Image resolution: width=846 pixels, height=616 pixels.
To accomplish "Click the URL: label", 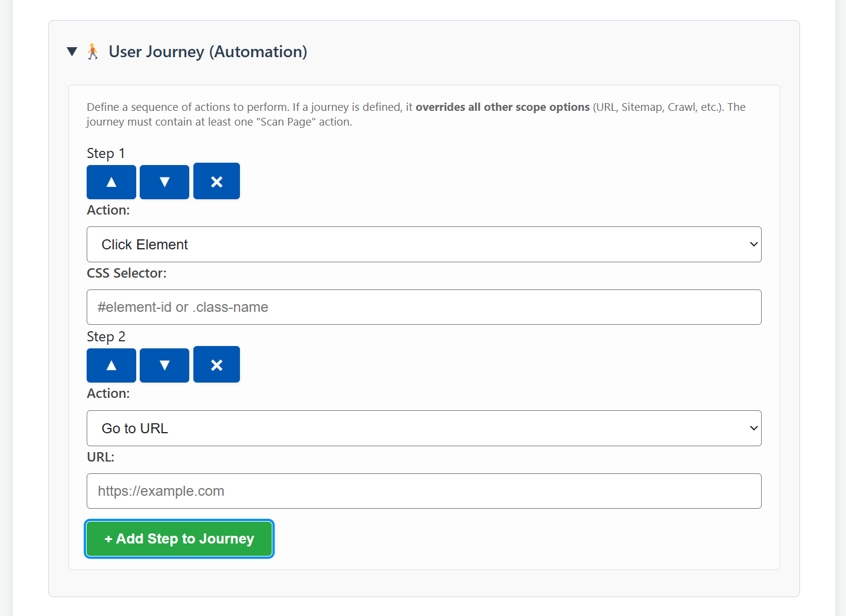I will click(x=101, y=457).
